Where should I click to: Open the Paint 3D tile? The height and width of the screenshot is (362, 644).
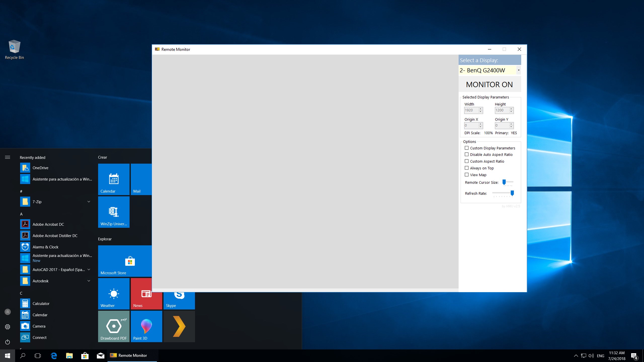coord(146,326)
